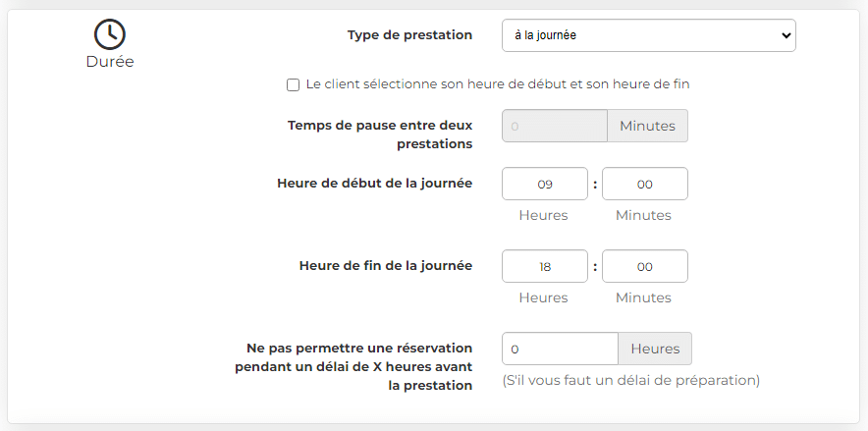
Task: Click the preparation delay hint text
Action: (x=631, y=381)
